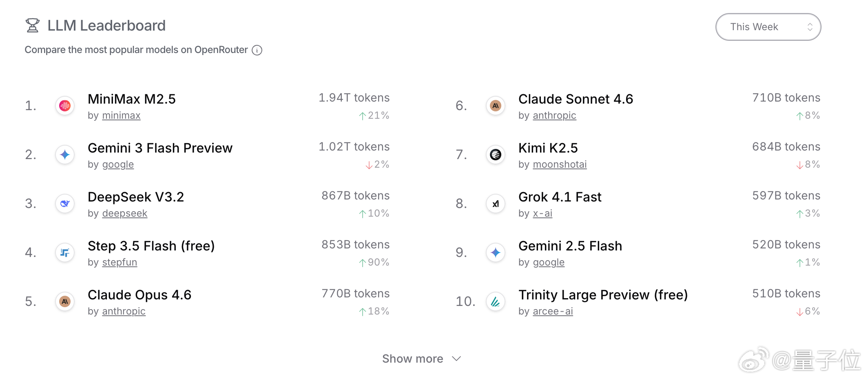The height and width of the screenshot is (381, 868).
Task: Open the moonshotai author link
Action: click(560, 164)
